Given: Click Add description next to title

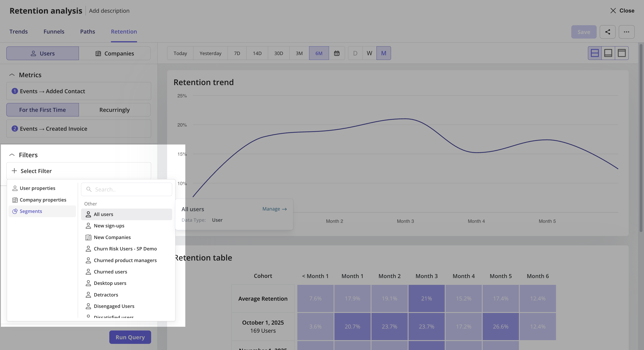Looking at the screenshot, I should (109, 11).
